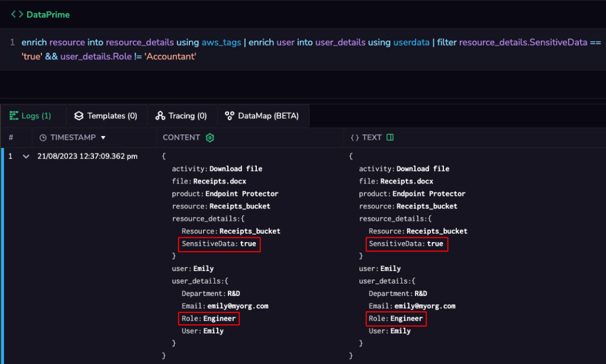Click highlighted SensitiveData: true in CONTENT column

(x=219, y=244)
